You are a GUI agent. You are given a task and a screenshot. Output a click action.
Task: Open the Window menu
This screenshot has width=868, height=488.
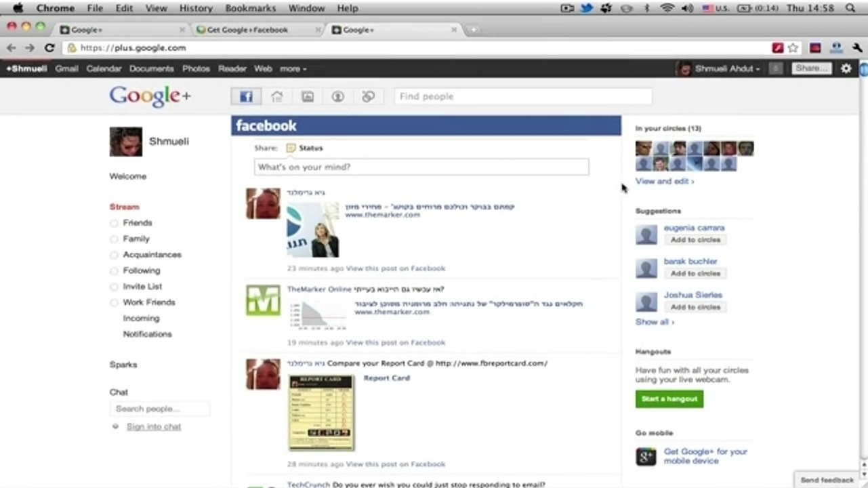click(306, 8)
